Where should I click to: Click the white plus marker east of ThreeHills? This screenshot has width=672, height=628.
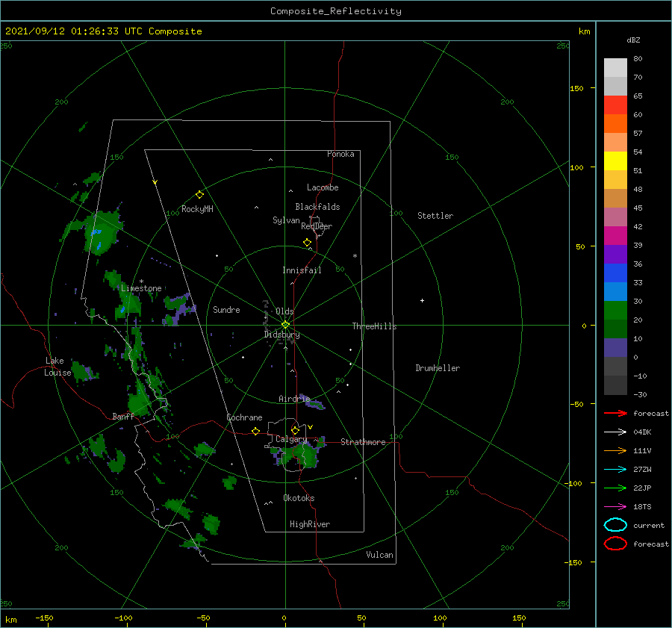[x=422, y=300]
